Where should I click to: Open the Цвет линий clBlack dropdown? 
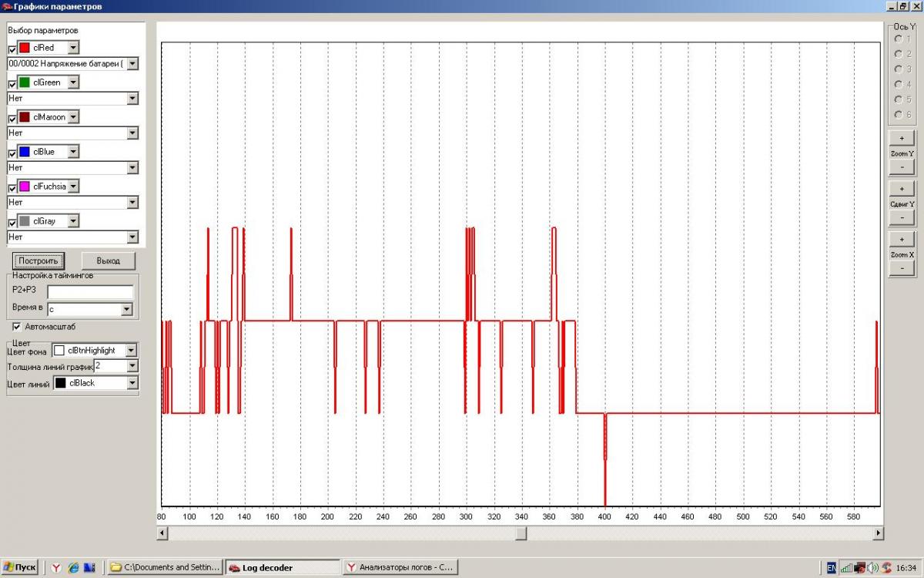(x=132, y=383)
